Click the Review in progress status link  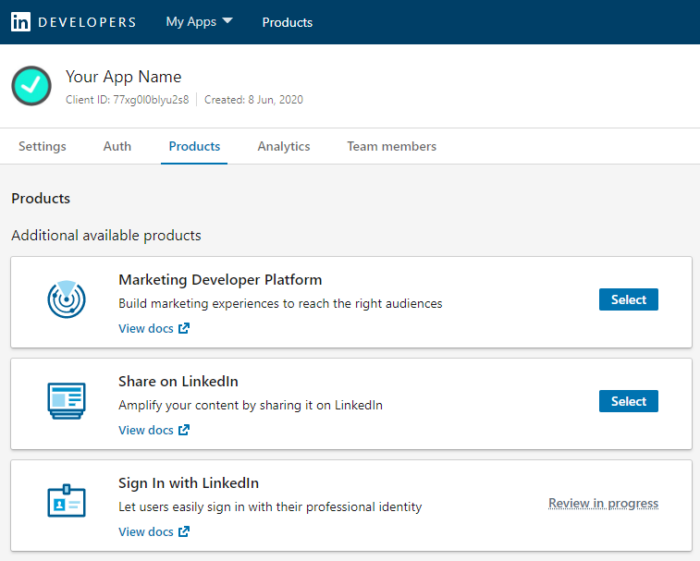(603, 503)
